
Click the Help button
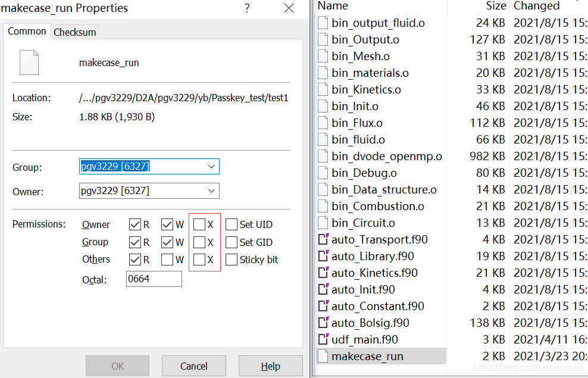coord(270,366)
